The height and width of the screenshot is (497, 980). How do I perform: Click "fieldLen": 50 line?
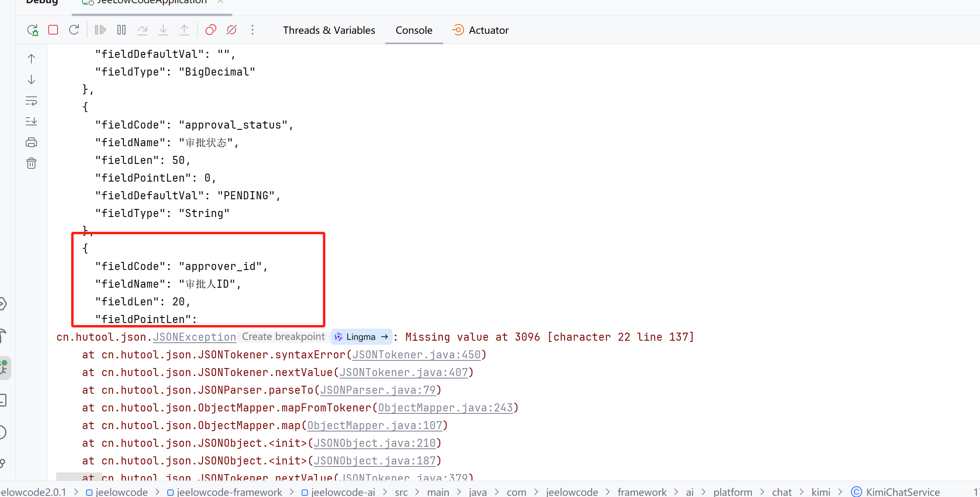[x=143, y=160]
